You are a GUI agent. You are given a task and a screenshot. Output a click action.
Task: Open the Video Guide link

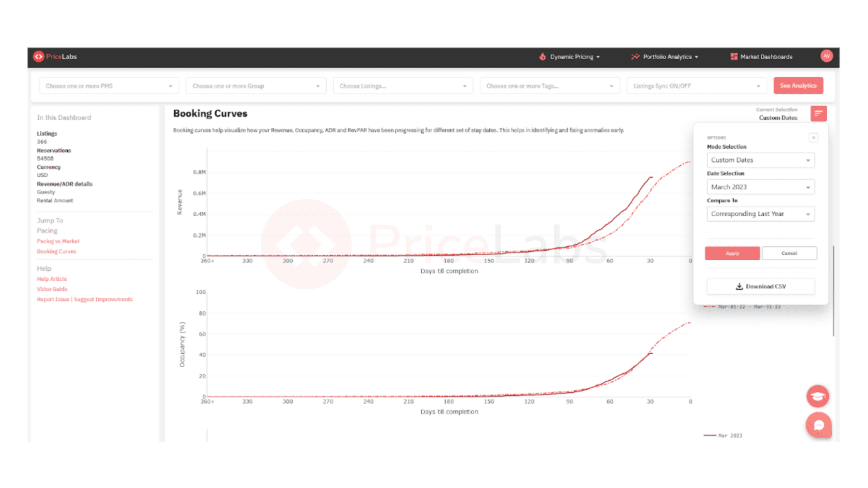pos(52,289)
